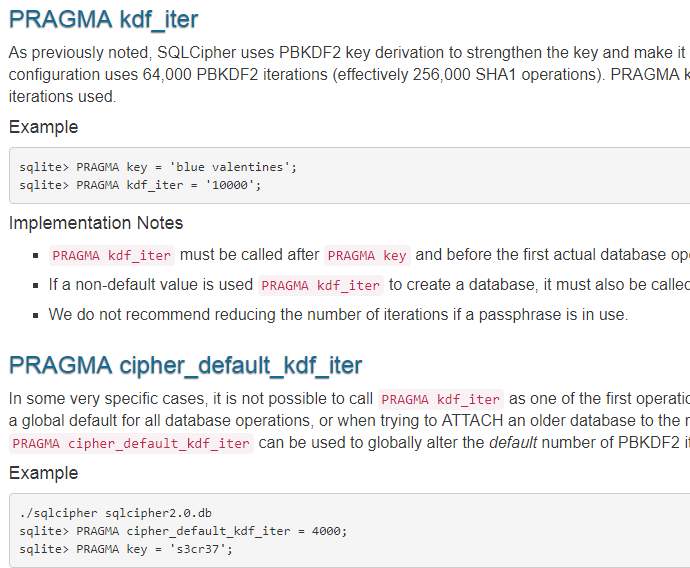
Task: Click the bullet about not reducing iterations
Action: point(338,314)
